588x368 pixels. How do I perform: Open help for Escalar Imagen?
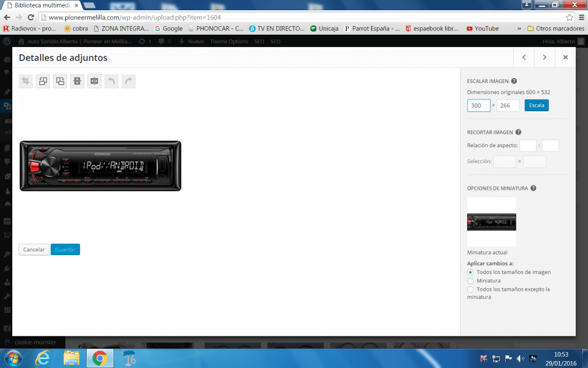coord(514,81)
